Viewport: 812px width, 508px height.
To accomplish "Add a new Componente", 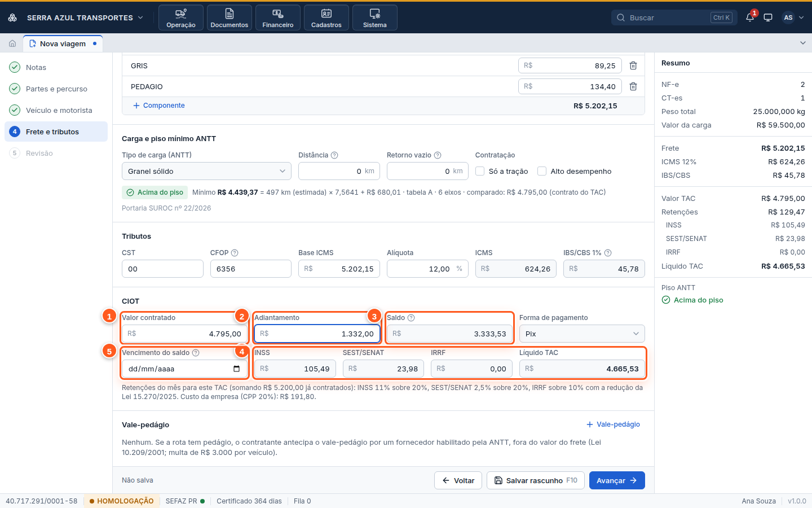I will 159,106.
